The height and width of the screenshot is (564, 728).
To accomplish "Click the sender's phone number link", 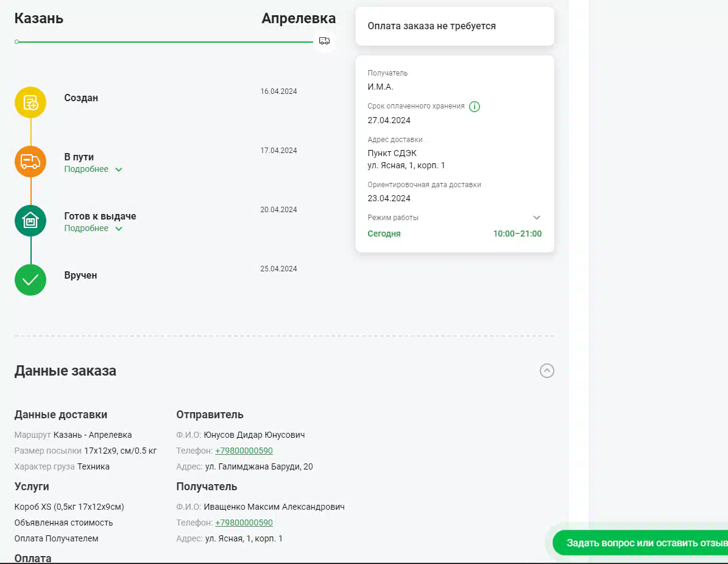I will tap(244, 451).
